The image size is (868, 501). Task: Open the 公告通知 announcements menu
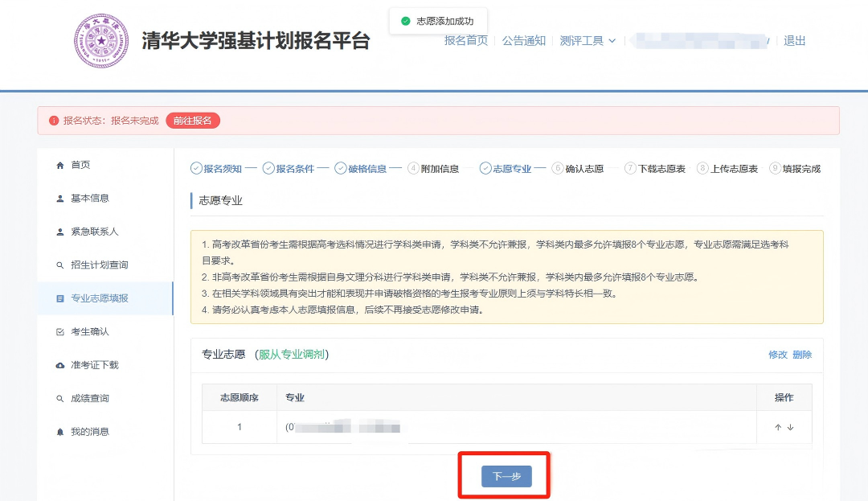point(523,40)
